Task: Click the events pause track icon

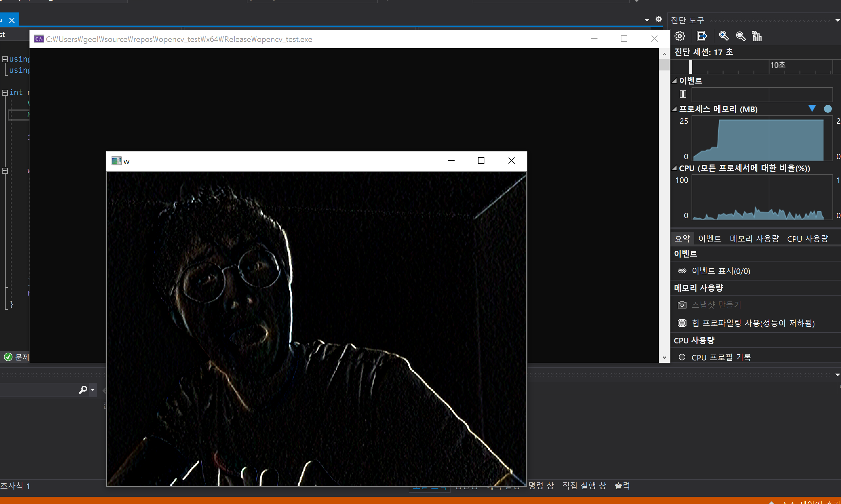Action: (683, 94)
